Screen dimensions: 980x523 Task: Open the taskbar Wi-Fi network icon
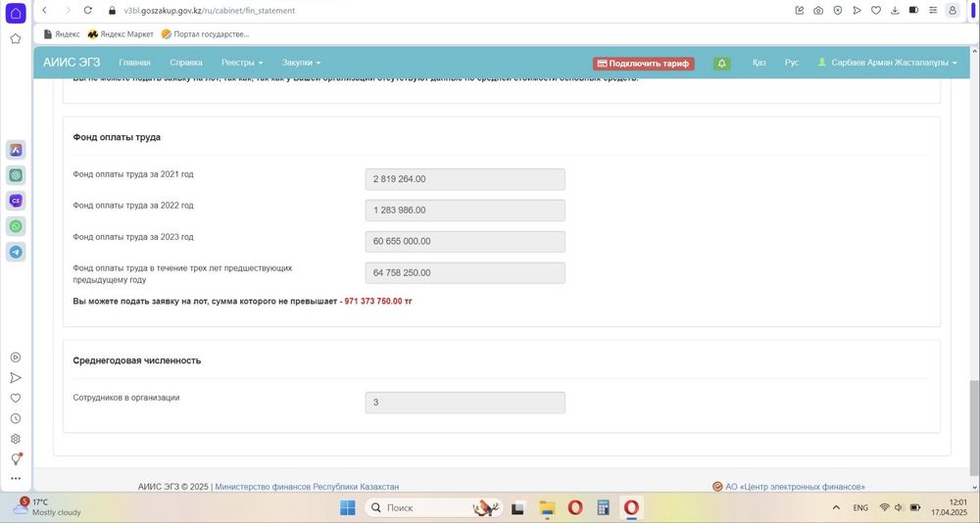tap(884, 507)
